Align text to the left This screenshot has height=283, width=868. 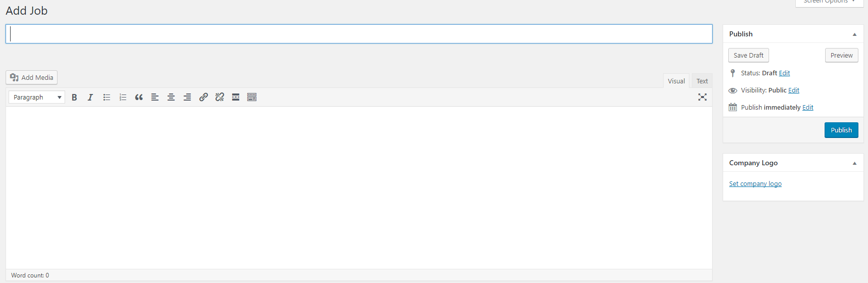click(155, 97)
